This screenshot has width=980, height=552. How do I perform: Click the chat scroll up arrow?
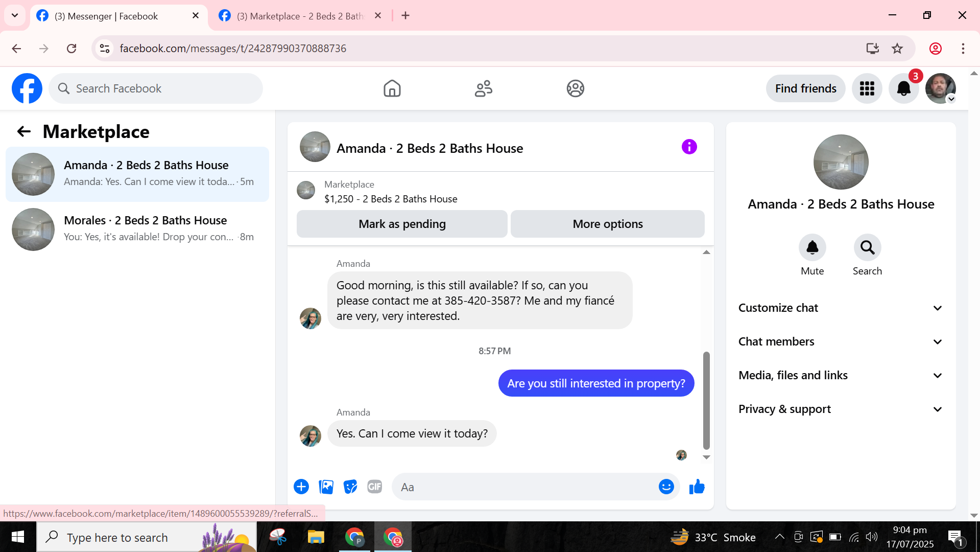[706, 252]
